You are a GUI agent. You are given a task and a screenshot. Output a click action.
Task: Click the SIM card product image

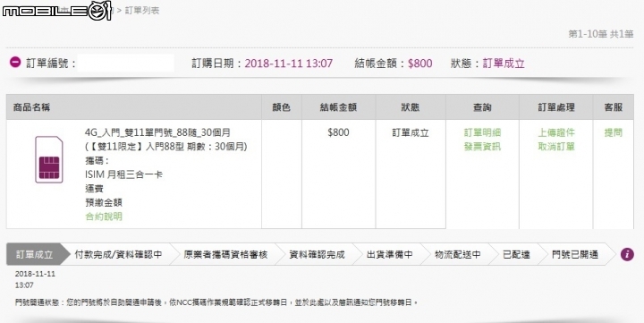49,159
